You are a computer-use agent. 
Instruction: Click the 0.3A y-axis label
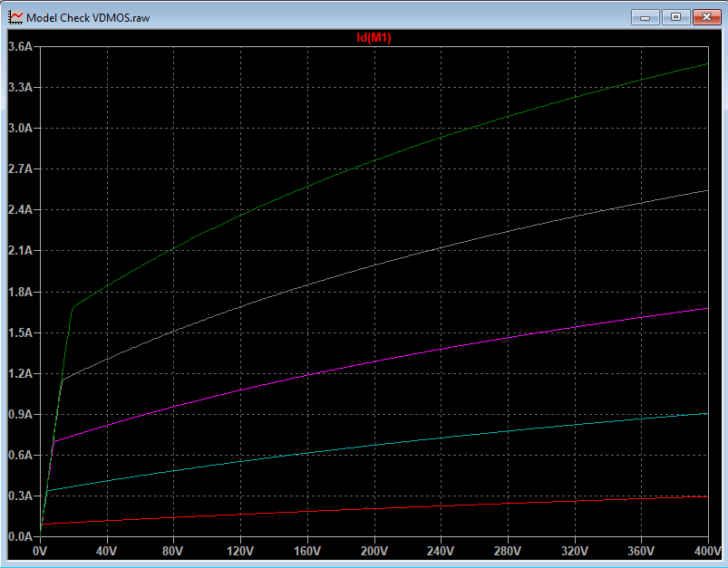pyautogui.click(x=21, y=496)
